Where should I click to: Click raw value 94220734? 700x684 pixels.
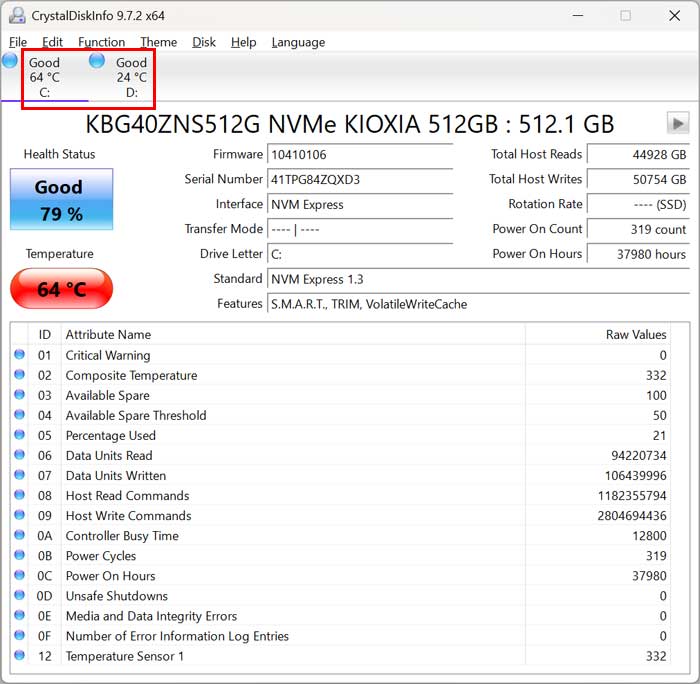[x=638, y=456]
